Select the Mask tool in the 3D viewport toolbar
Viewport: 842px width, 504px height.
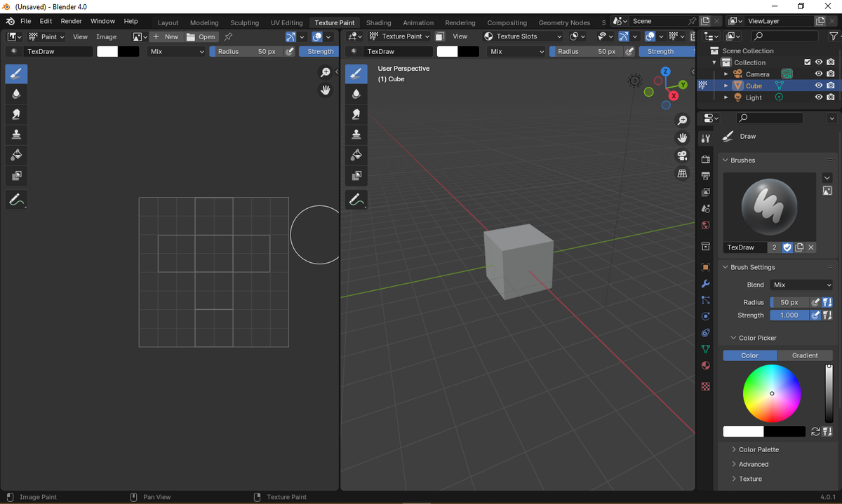coord(356,175)
